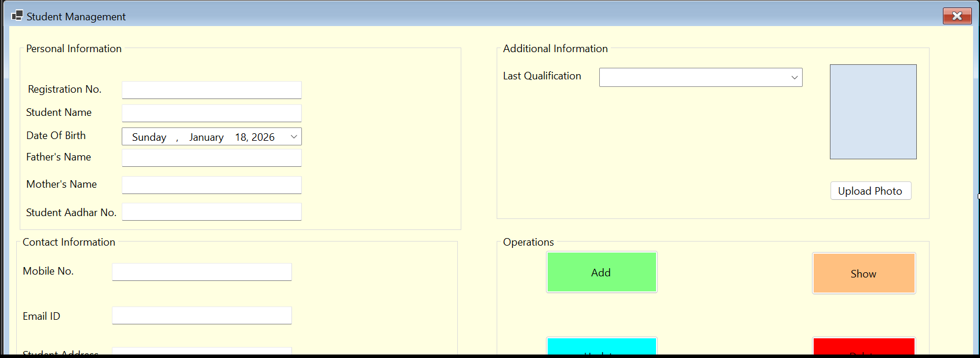Select the month January in date picker
This screenshot has height=358, width=980.
coord(206,137)
